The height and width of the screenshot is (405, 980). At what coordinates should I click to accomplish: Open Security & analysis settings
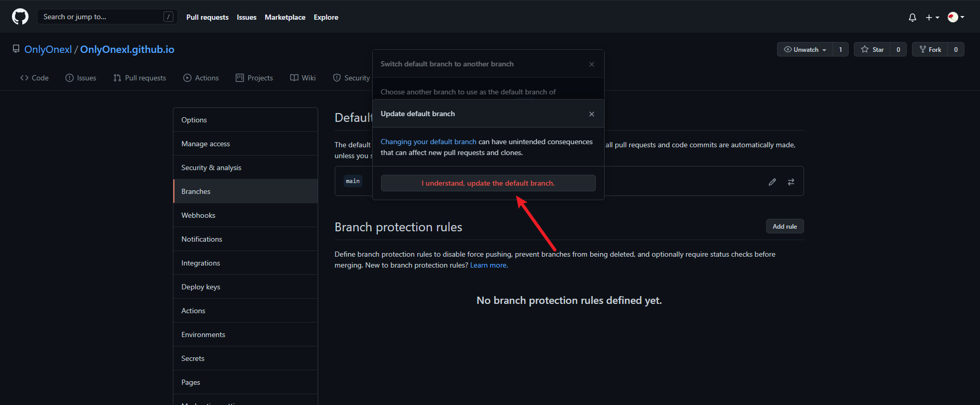pyautogui.click(x=246, y=167)
